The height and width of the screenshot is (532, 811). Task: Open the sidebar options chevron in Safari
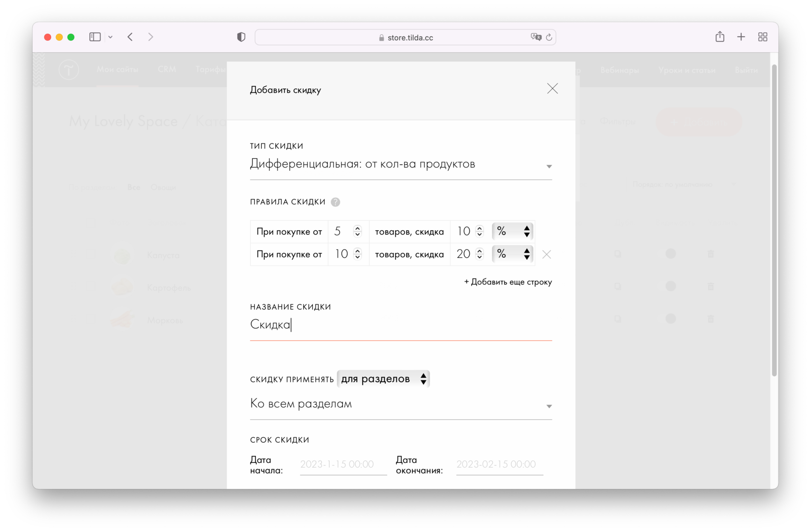111,37
